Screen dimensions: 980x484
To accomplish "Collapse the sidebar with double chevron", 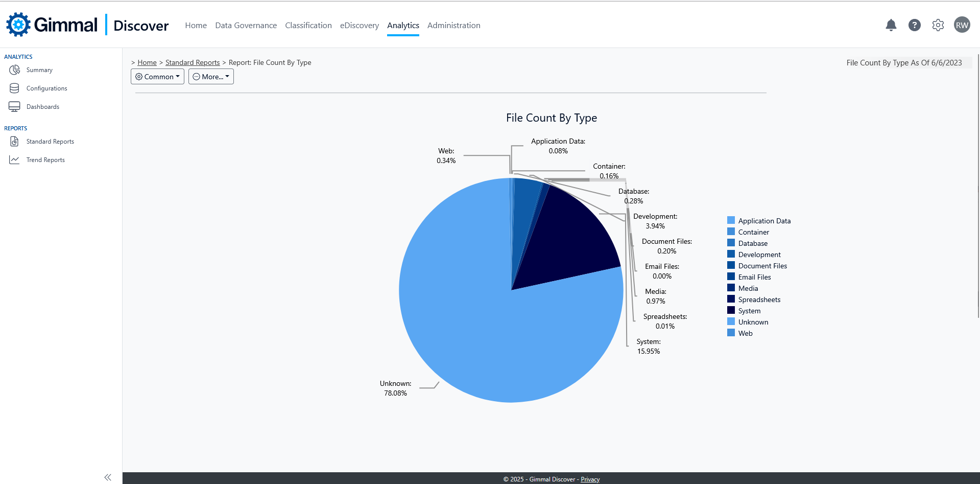I will 108,477.
